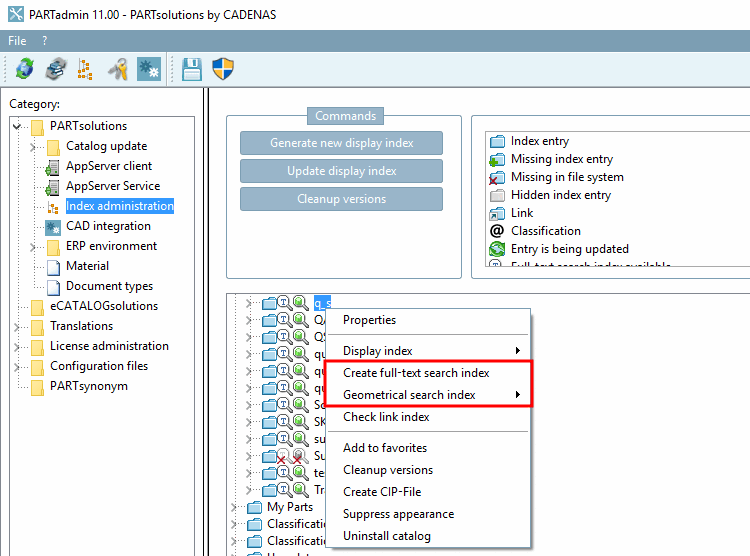Click the 'Link' legend text

522,213
